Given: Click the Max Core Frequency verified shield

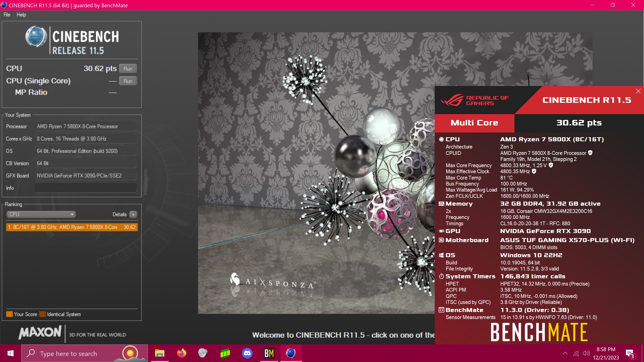Looking at the screenshot, I should click(551, 165).
